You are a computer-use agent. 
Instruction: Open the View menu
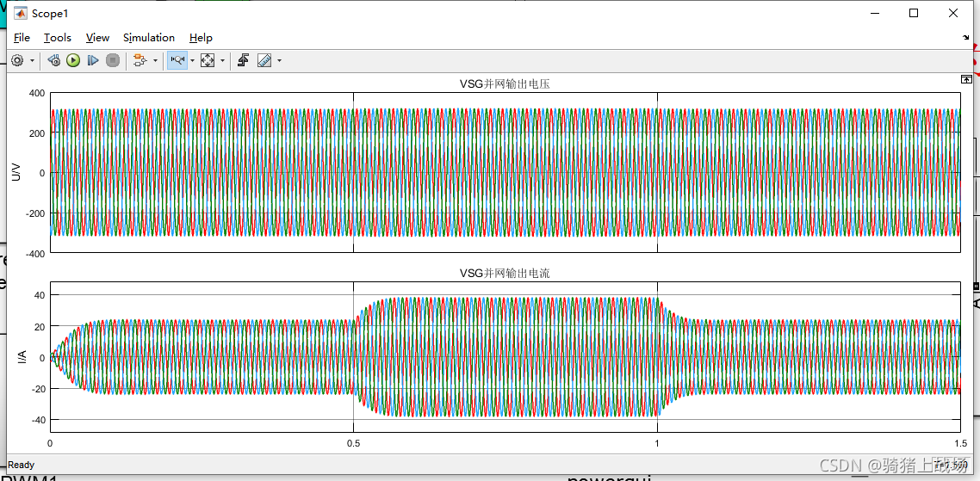click(x=97, y=38)
